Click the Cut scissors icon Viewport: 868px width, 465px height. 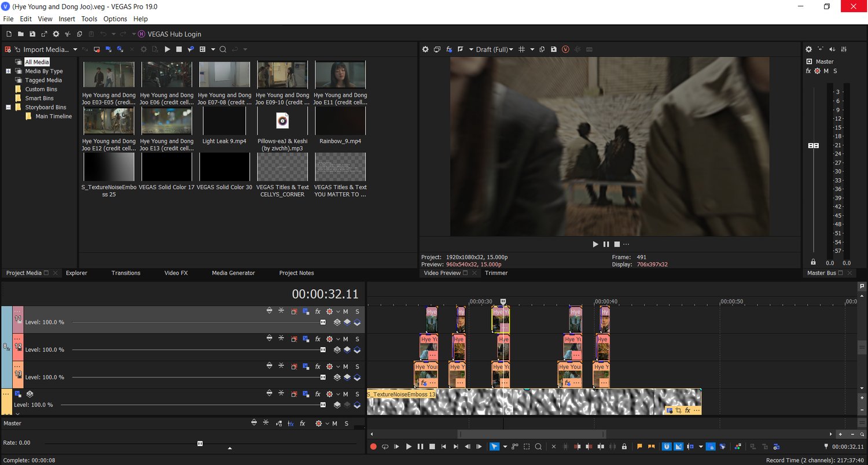[68, 34]
